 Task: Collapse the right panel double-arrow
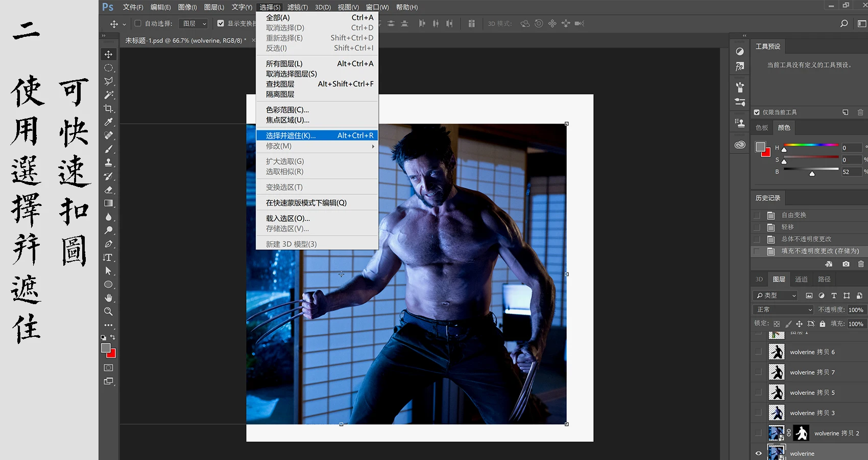pos(744,36)
